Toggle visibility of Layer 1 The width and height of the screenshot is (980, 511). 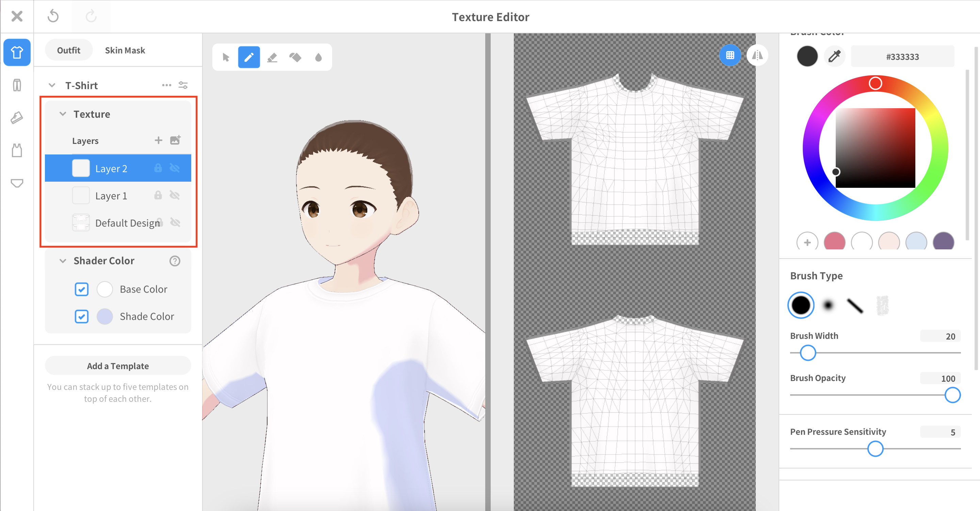pos(175,196)
